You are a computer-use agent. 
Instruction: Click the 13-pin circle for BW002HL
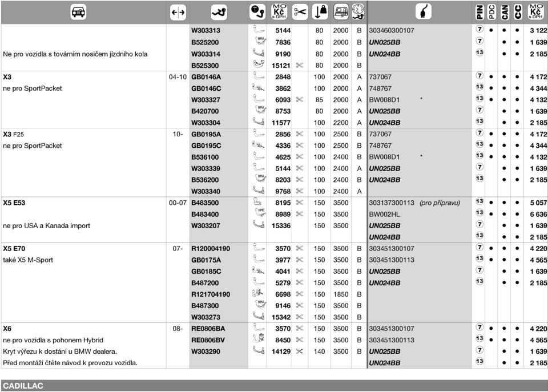[479, 213]
